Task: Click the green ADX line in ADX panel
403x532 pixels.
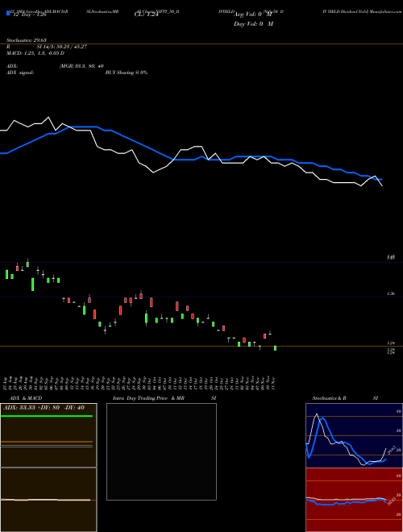Action: pyautogui.click(x=47, y=416)
